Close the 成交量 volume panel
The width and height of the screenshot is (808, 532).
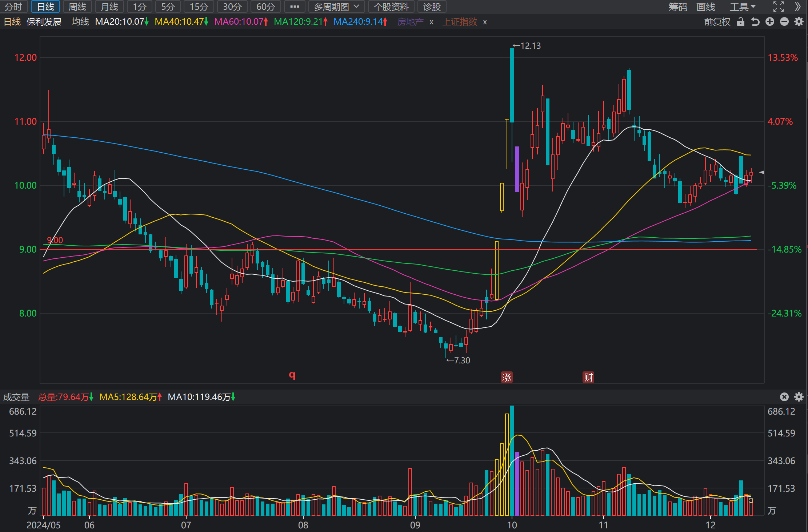pyautogui.click(x=784, y=397)
